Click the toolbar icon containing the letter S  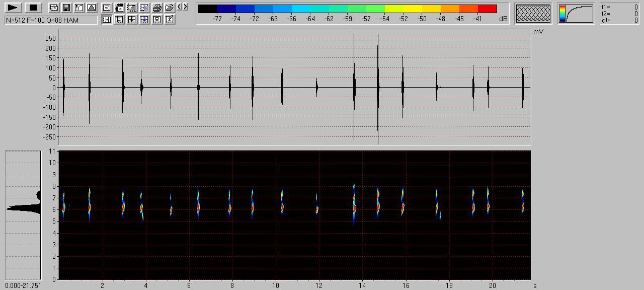coord(144,8)
